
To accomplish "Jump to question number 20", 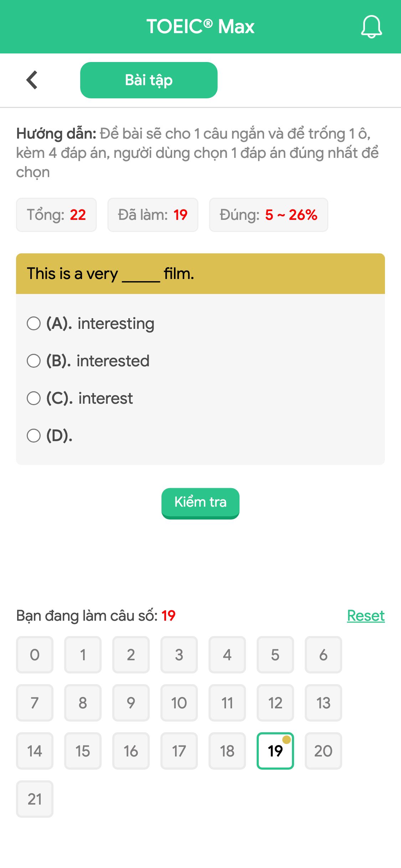I will click(x=323, y=751).
